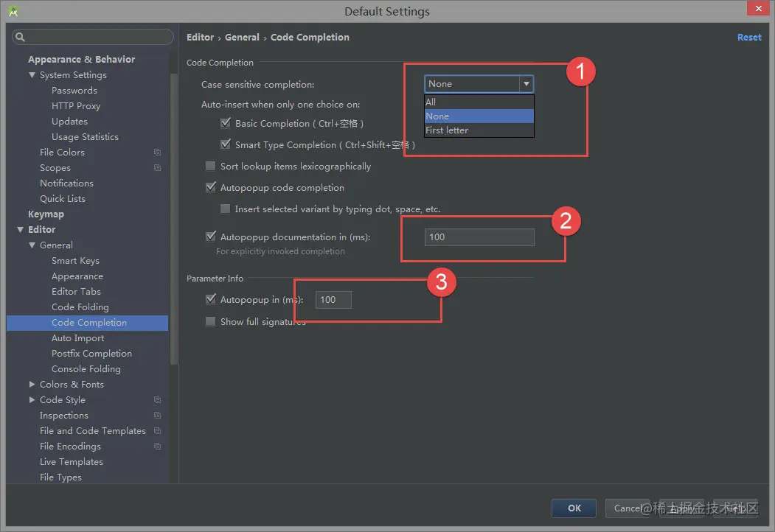
Task: Click the File Encodings project-level copy icon
Action: point(157,446)
